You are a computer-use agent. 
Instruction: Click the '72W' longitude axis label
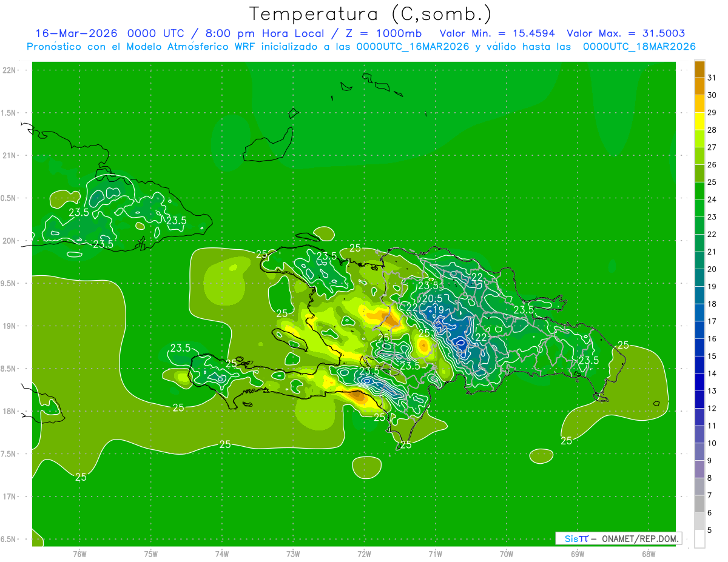(364, 554)
